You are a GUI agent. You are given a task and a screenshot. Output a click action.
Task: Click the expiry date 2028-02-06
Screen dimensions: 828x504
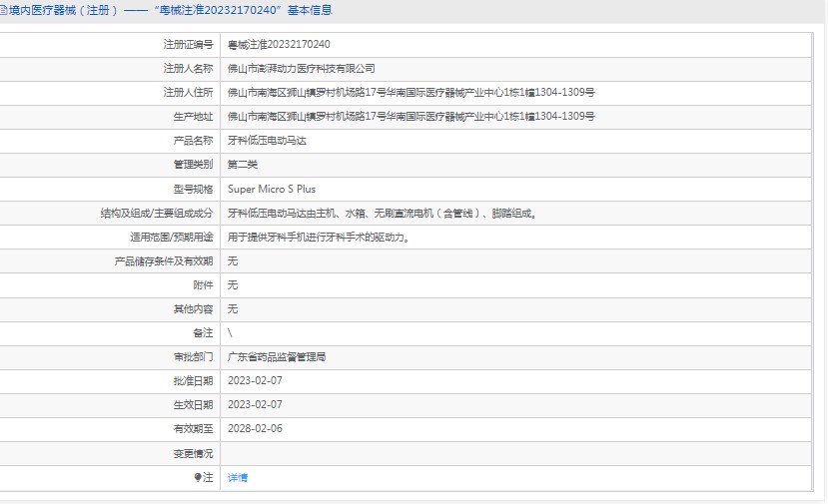[x=255, y=428]
